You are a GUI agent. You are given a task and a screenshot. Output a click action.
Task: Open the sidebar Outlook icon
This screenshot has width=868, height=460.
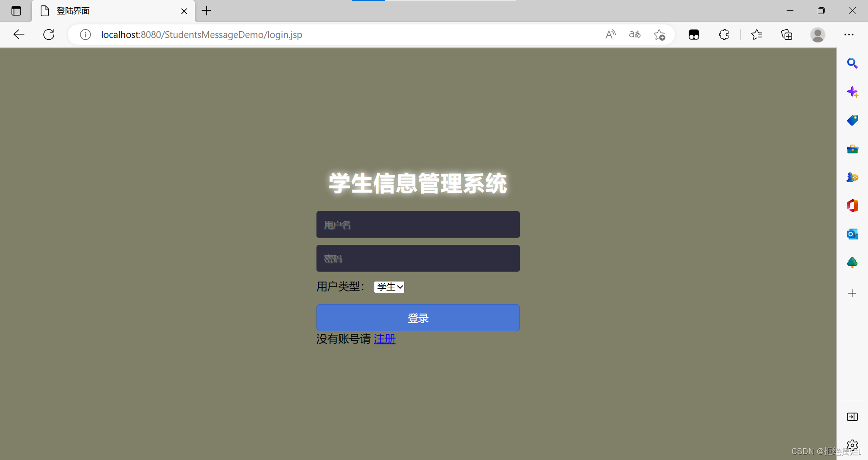(x=852, y=234)
